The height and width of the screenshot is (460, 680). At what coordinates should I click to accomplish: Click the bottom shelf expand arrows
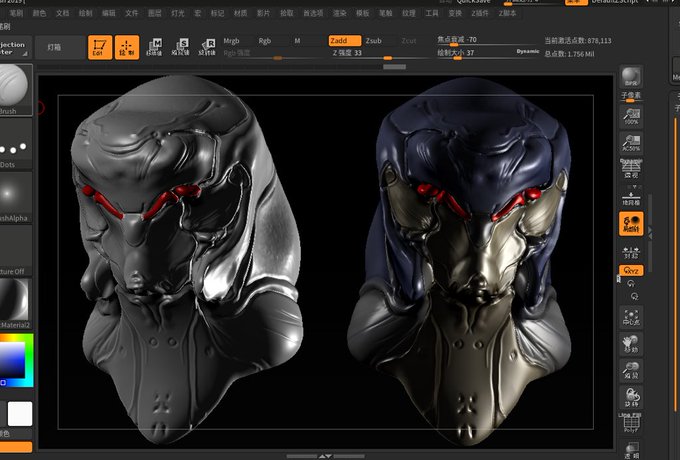point(325,456)
